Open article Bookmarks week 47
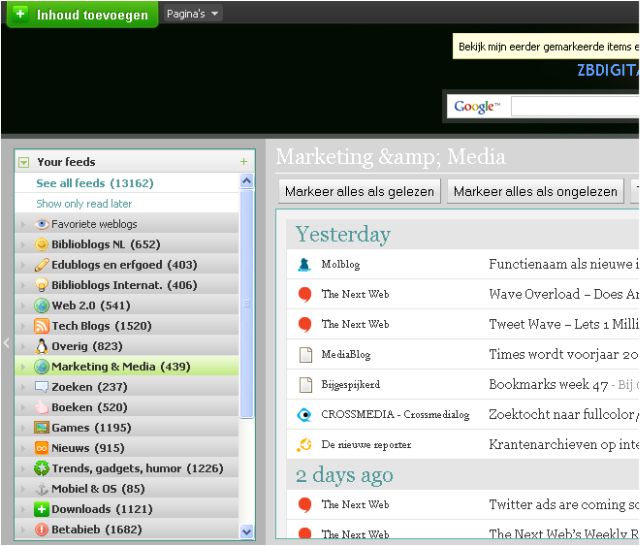 pyautogui.click(x=549, y=384)
